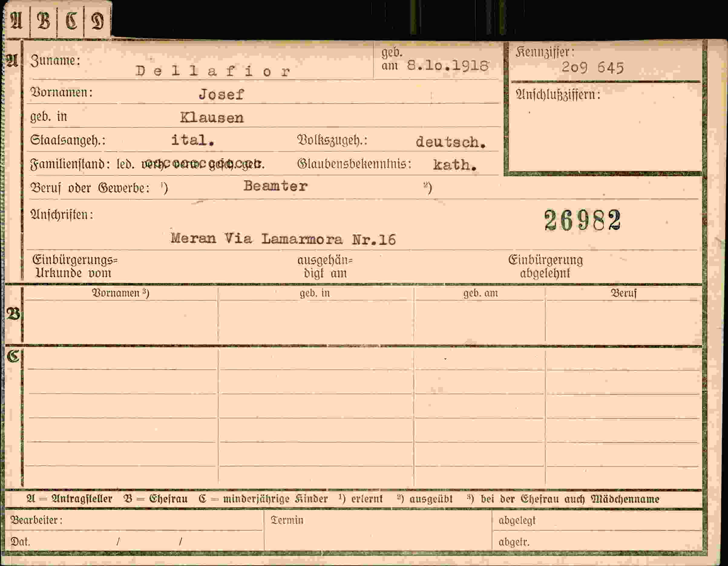Click the Zuname label

[55, 61]
